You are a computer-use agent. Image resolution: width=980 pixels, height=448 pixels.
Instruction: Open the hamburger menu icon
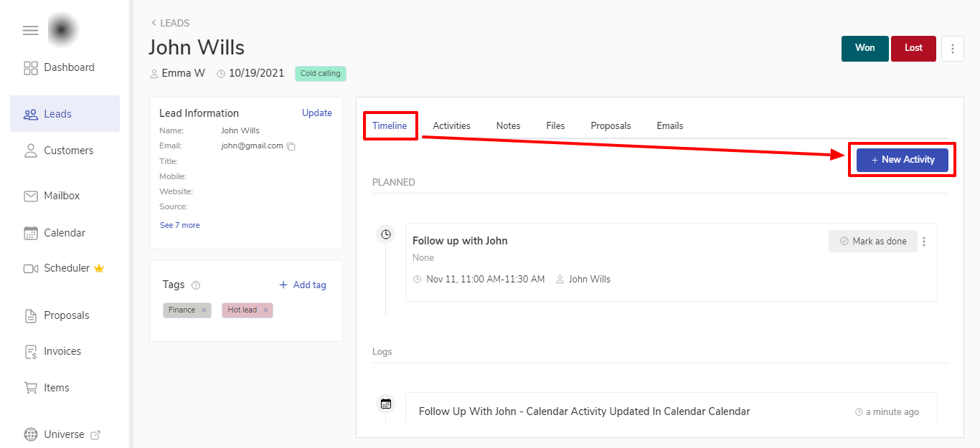pyautogui.click(x=30, y=30)
